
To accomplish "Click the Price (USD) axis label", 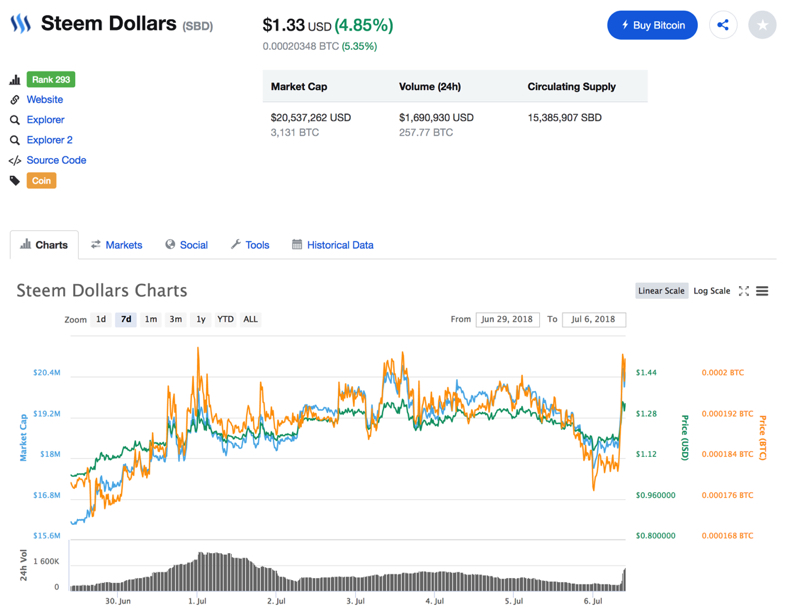I will [x=685, y=438].
